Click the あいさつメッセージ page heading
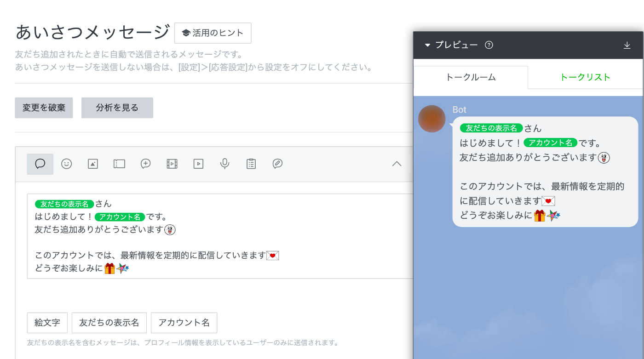 (x=92, y=32)
